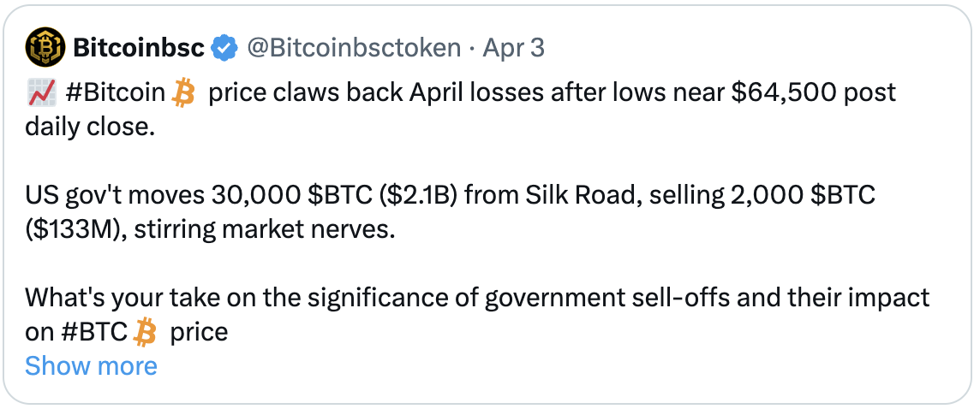
Task: Click the Bitcoin emoji after #BTC
Action: click(145, 332)
